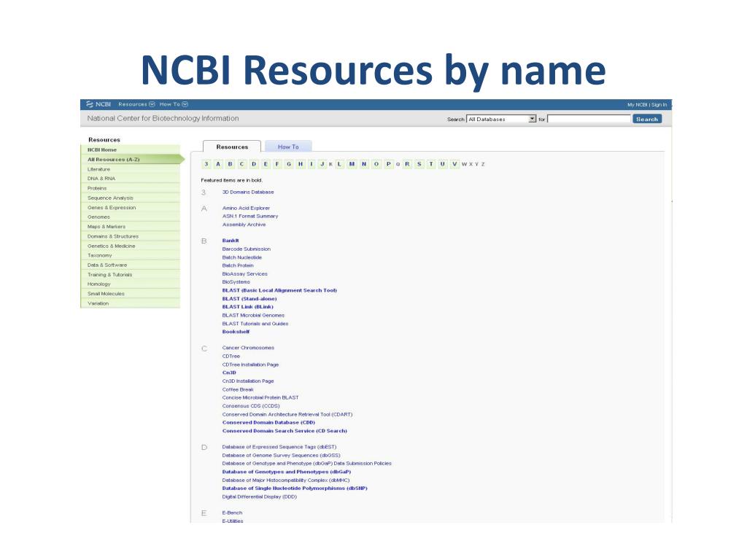Open Genomes sidebar category

131,217
